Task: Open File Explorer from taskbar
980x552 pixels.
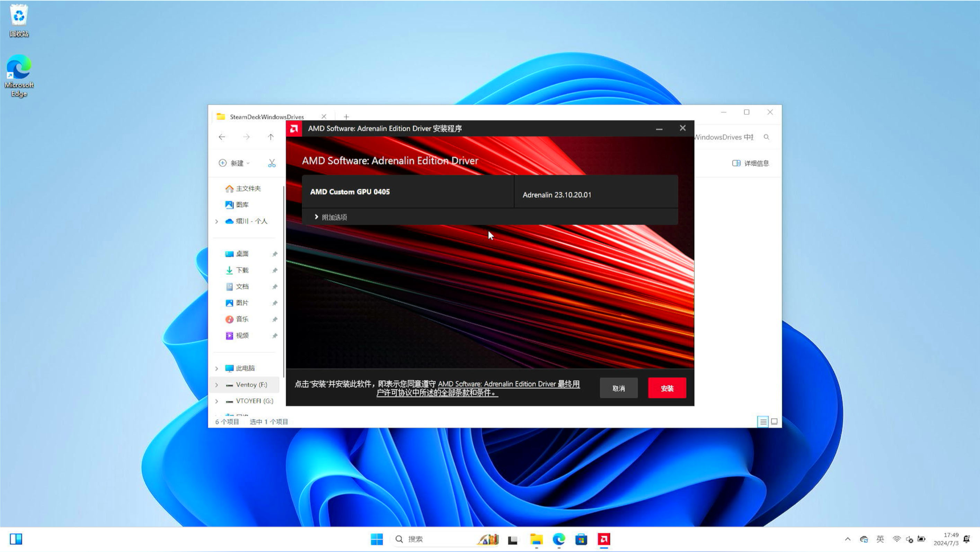Action: point(536,539)
